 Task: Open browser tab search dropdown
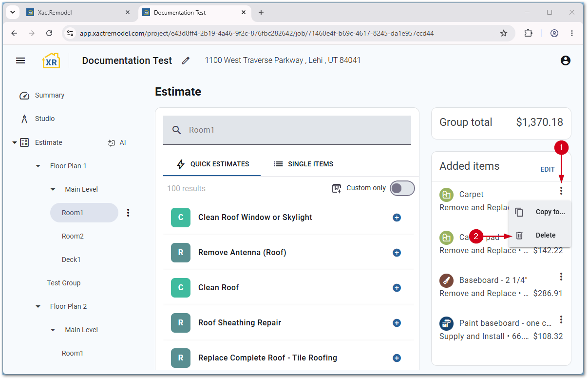[12, 13]
